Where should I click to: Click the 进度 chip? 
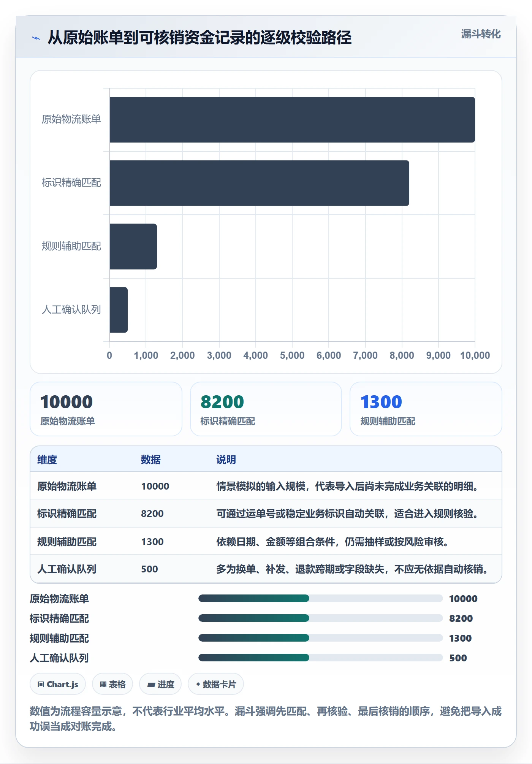pos(160,684)
